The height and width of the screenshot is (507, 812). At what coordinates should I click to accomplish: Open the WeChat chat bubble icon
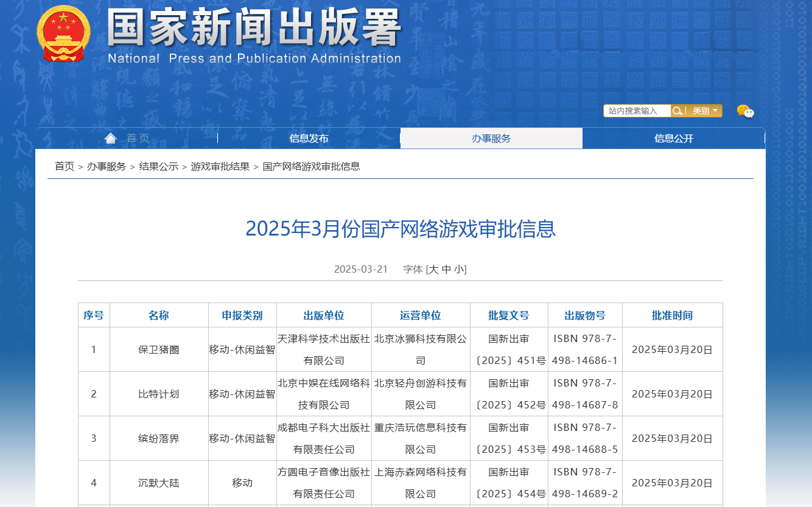click(745, 111)
